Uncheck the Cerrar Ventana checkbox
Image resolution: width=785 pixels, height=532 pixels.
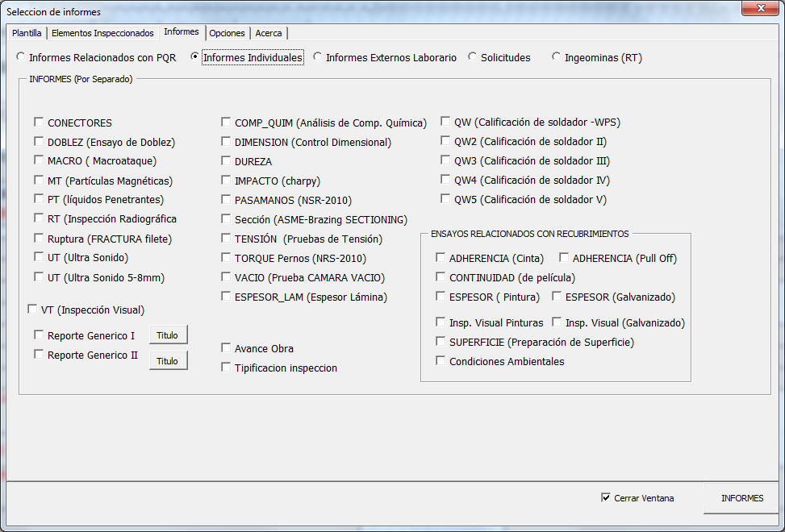606,497
